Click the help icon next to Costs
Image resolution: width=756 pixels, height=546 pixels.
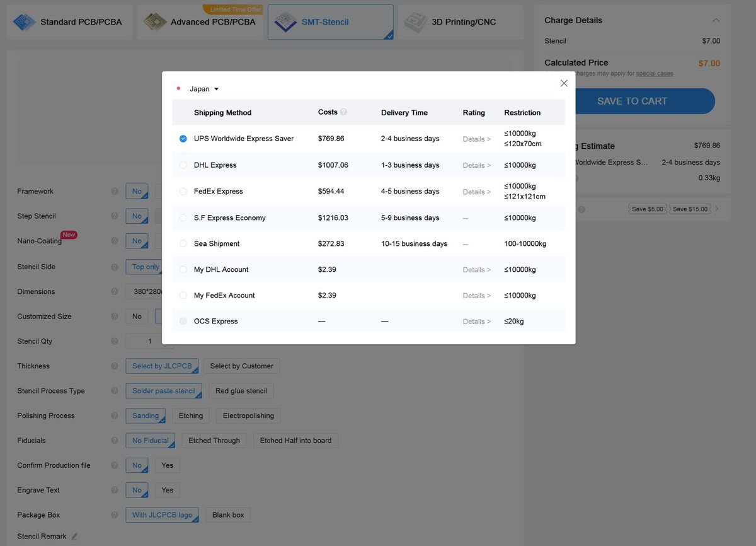pyautogui.click(x=343, y=112)
